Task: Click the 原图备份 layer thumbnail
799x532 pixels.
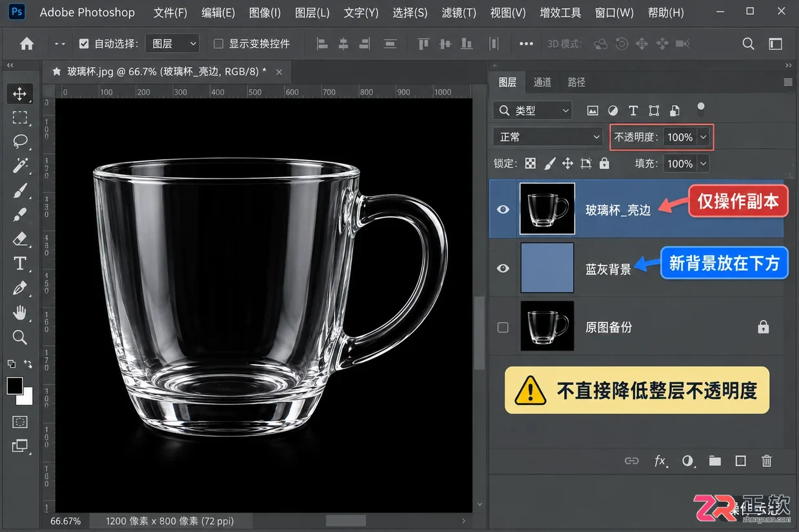Action: click(547, 326)
